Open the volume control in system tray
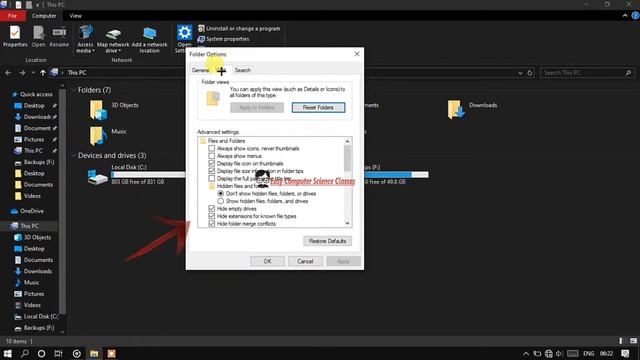This screenshot has width=640, height=360. (x=559, y=354)
